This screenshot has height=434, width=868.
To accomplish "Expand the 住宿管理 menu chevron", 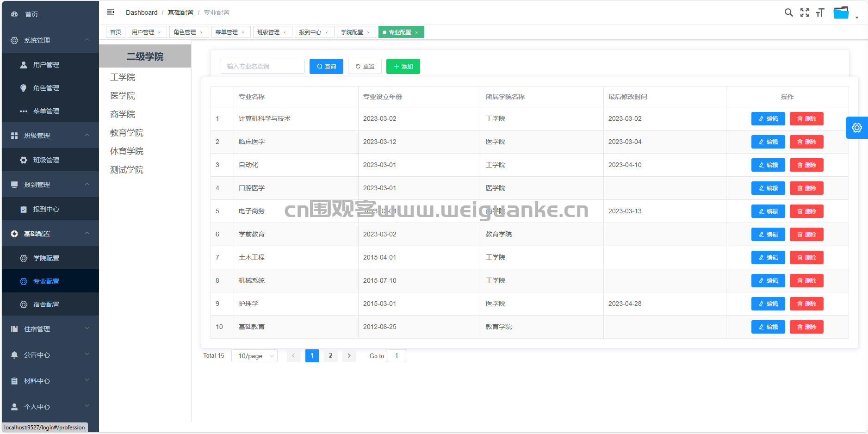I will point(87,329).
